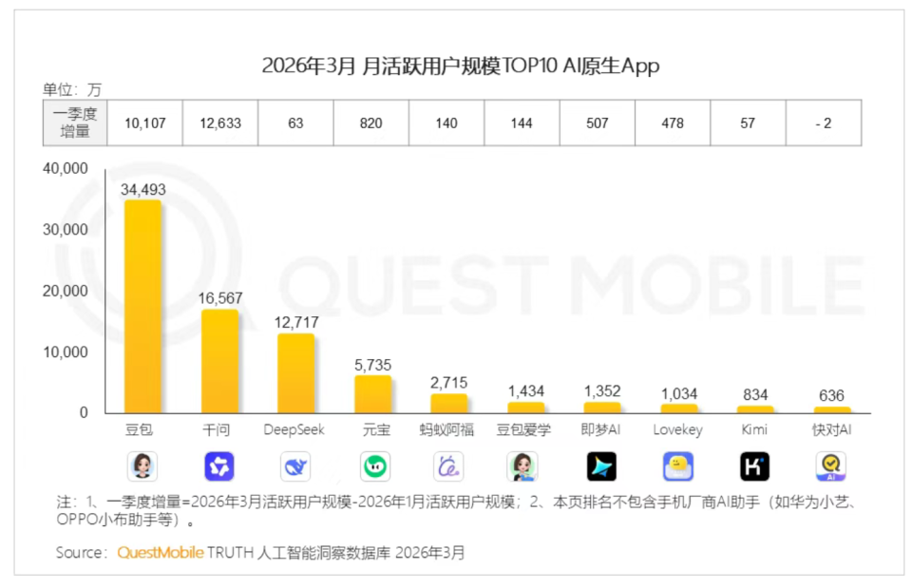The height and width of the screenshot is (588, 912).
Task: Click the 蚂蚁阿福 axis label
Action: pos(446,429)
